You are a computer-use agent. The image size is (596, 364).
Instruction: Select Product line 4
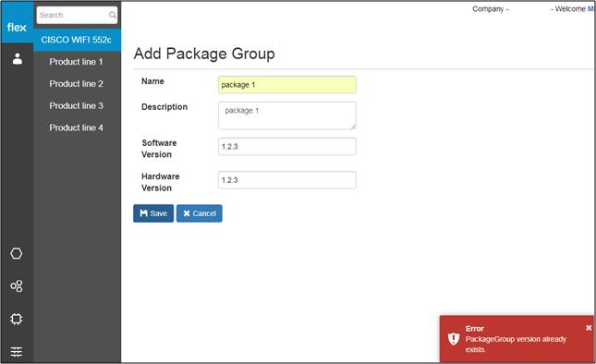[76, 128]
